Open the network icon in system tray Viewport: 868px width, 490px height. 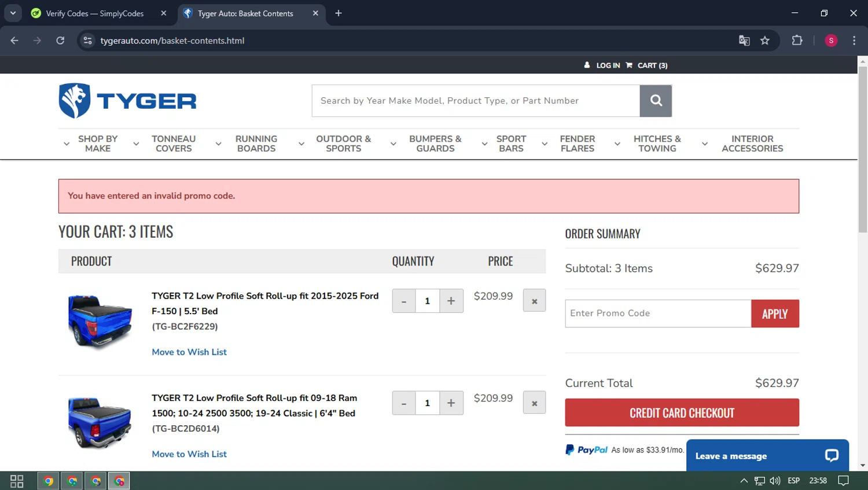tap(759, 481)
